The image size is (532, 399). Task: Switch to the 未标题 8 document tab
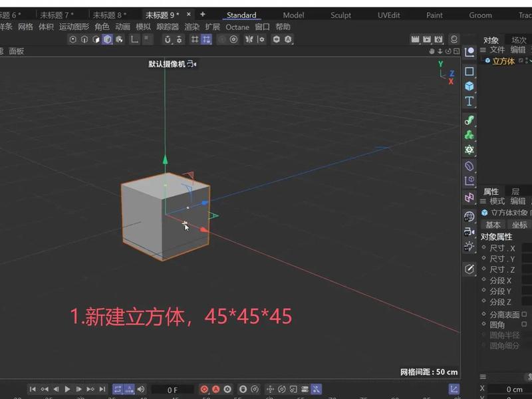(x=110, y=15)
